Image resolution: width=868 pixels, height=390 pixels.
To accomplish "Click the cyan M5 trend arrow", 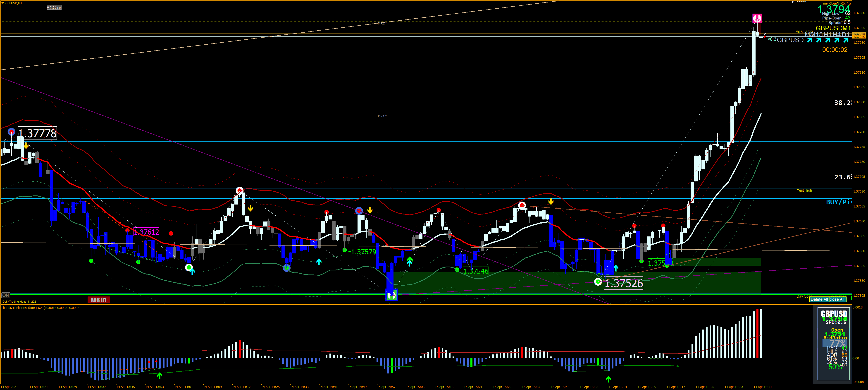I will click(809, 40).
